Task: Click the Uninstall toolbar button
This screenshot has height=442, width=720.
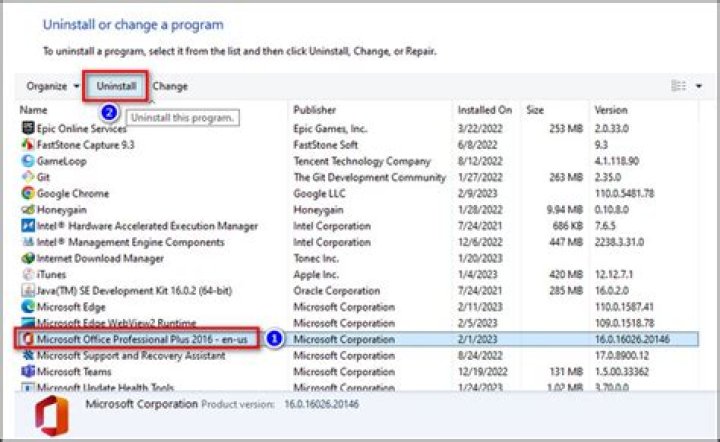Action: 116,86
